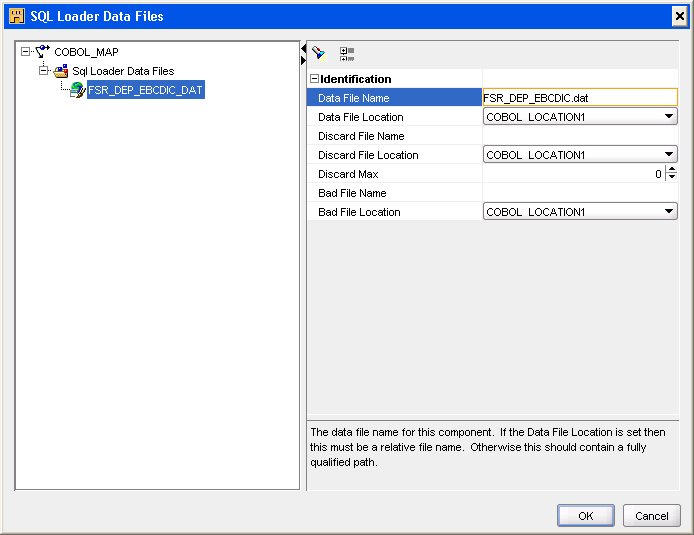The image size is (694, 535).
Task: Click the dialog title bar save icon
Action: point(17,16)
